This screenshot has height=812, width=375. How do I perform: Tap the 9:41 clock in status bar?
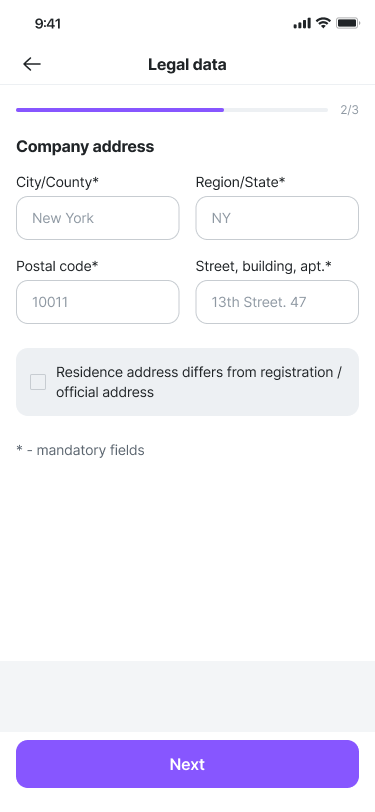coord(48,24)
